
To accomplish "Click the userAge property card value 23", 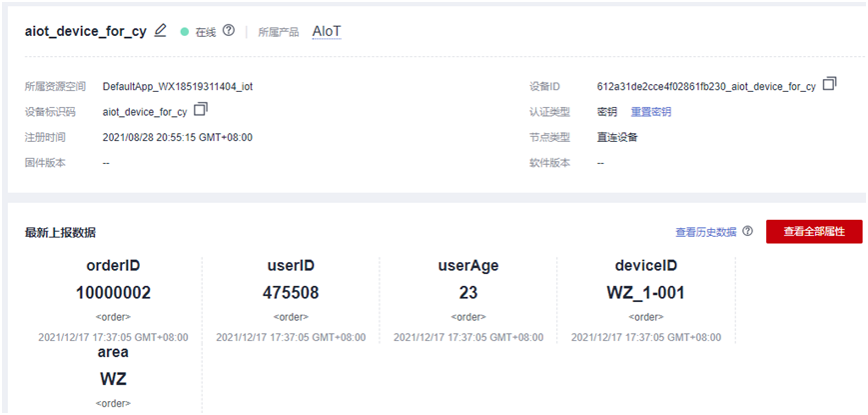I will pyautogui.click(x=468, y=293).
